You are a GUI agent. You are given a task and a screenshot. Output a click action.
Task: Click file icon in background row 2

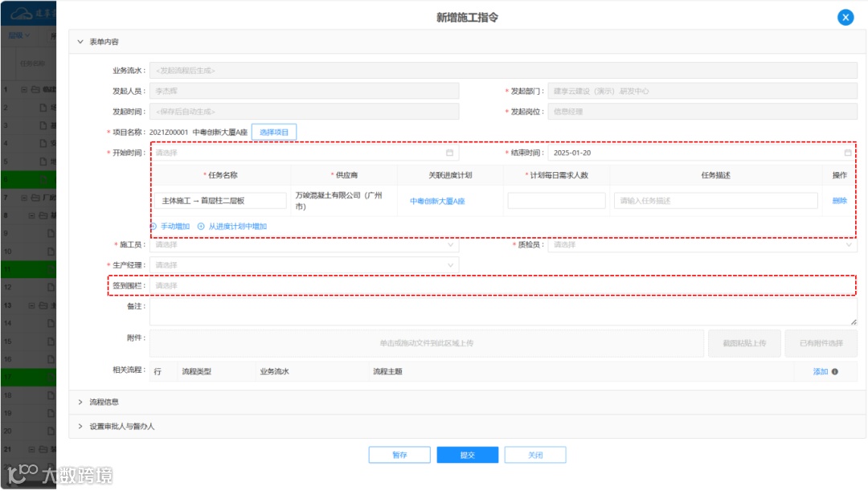point(43,108)
